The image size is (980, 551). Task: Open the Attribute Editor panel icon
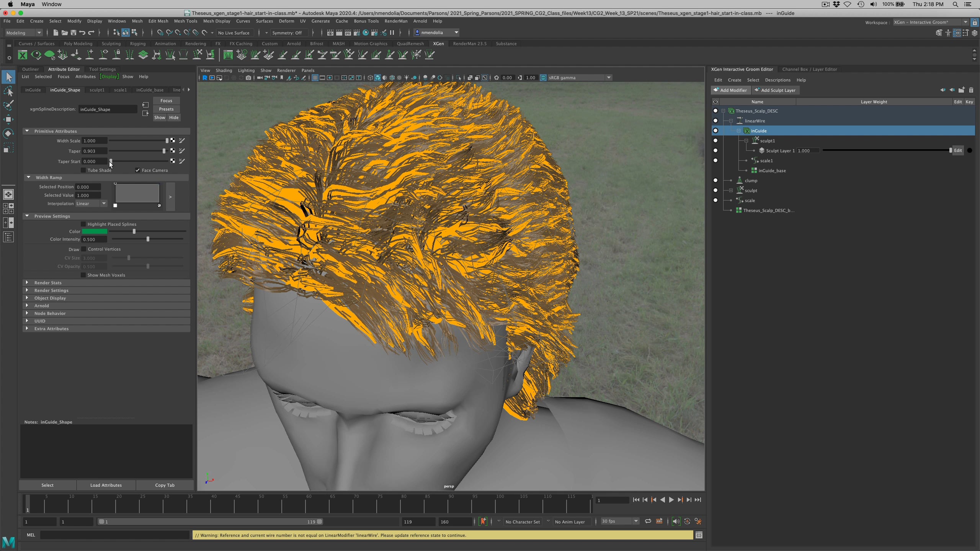click(x=957, y=34)
